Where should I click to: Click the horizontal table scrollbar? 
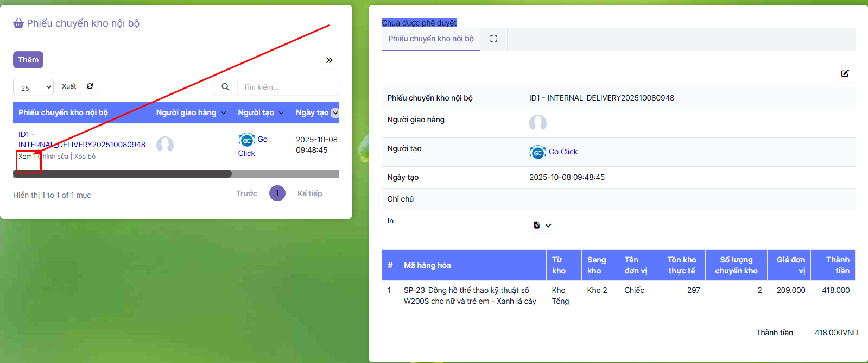[123, 174]
